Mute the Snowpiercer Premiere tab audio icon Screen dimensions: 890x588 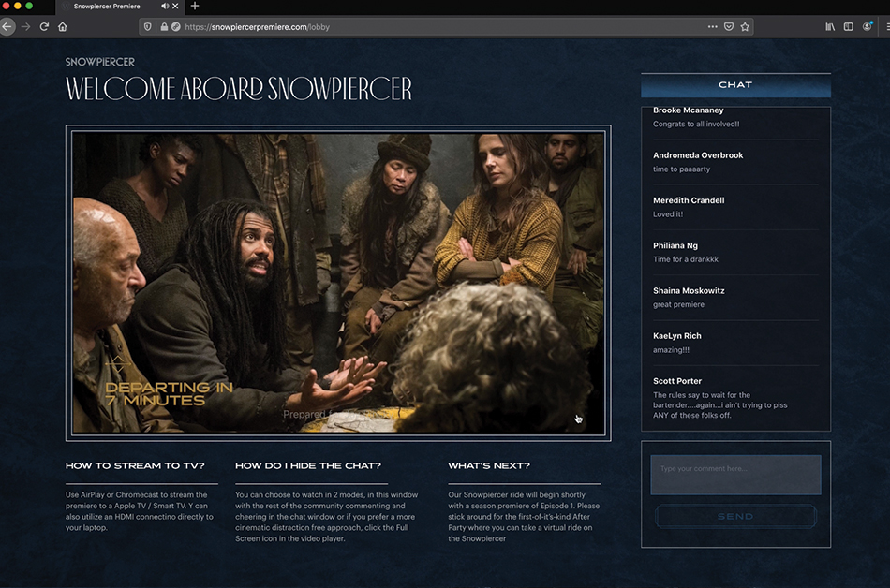tap(165, 7)
